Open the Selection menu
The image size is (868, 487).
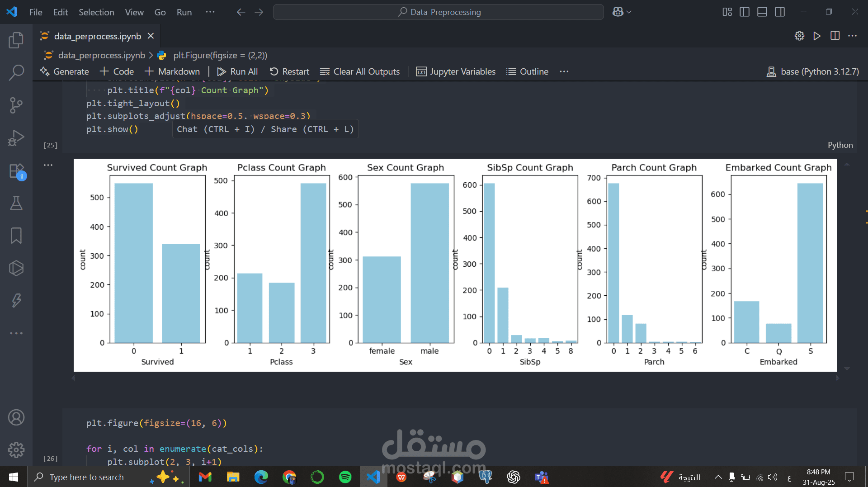(96, 12)
